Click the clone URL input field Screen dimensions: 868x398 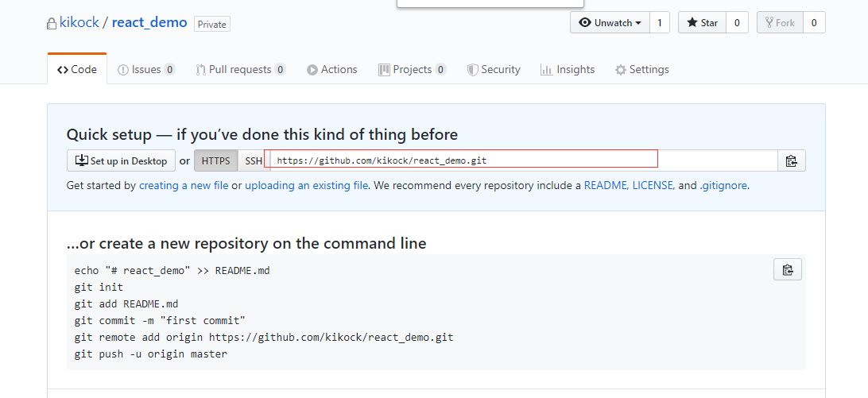[524, 160]
